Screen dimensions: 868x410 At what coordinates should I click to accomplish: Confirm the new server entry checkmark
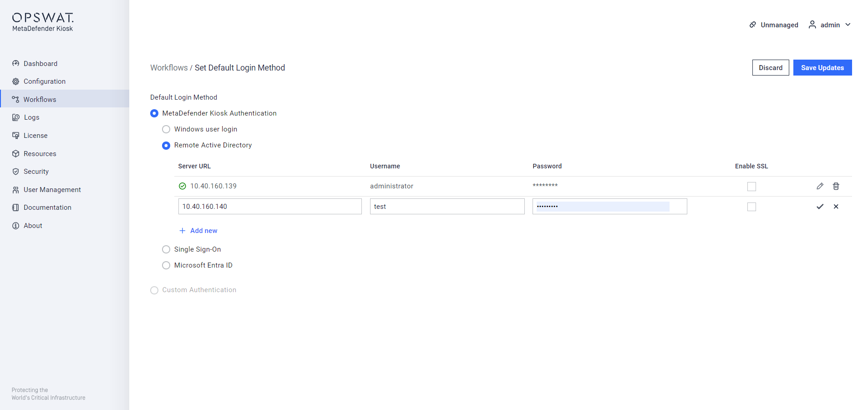click(x=820, y=207)
